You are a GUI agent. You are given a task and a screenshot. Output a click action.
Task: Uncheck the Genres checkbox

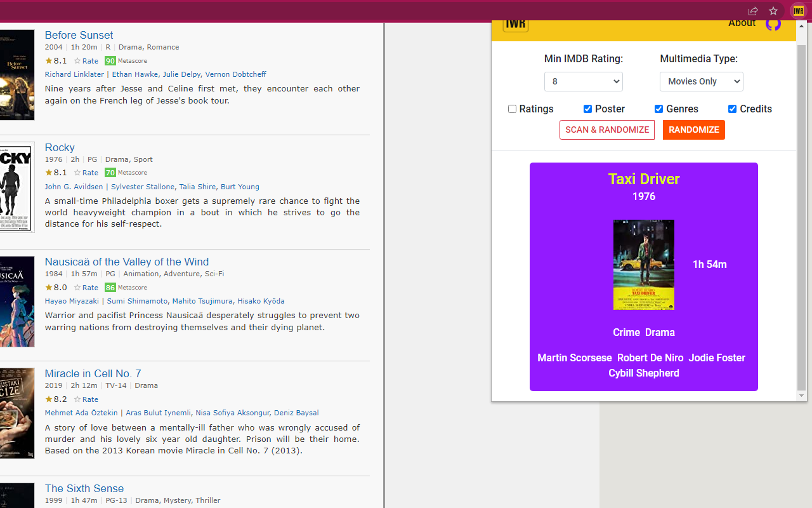[659, 109]
